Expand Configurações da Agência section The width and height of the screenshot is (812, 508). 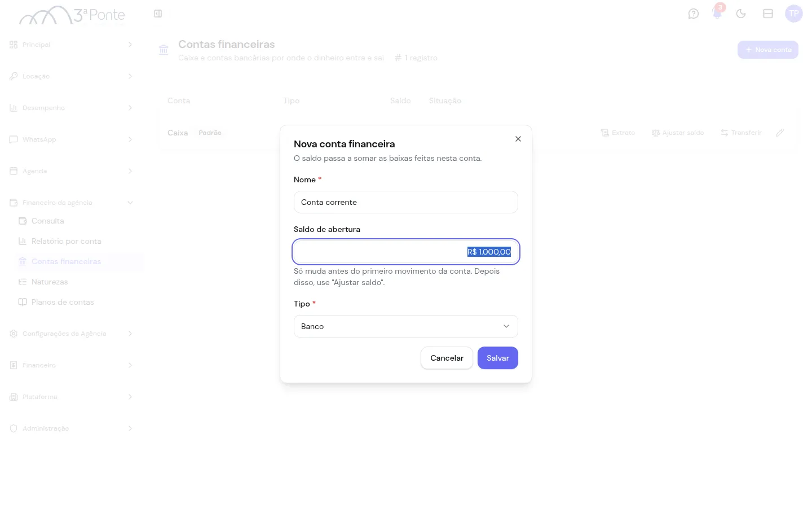coord(72,334)
